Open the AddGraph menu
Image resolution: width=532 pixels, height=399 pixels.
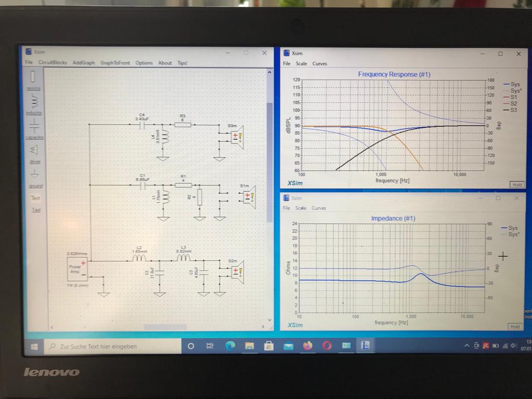click(x=84, y=63)
